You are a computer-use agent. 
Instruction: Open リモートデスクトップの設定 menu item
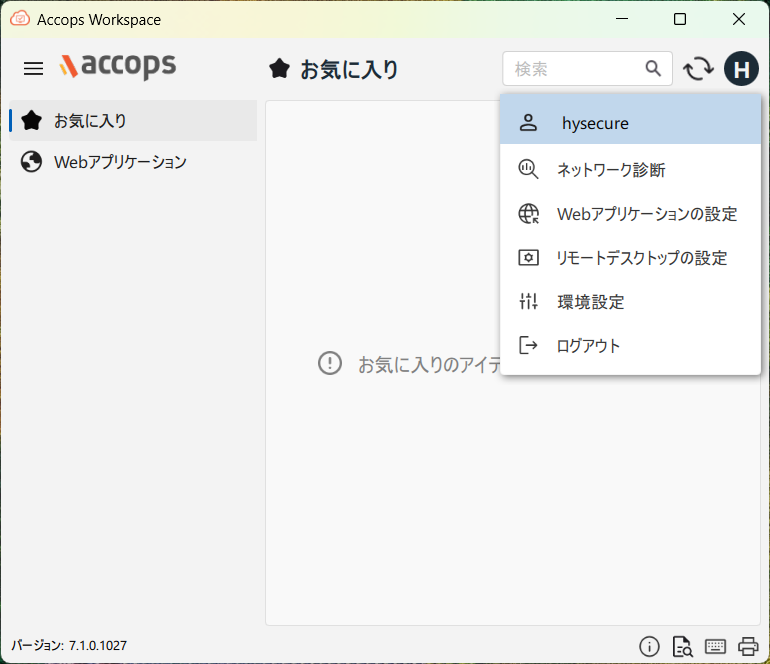(631, 258)
